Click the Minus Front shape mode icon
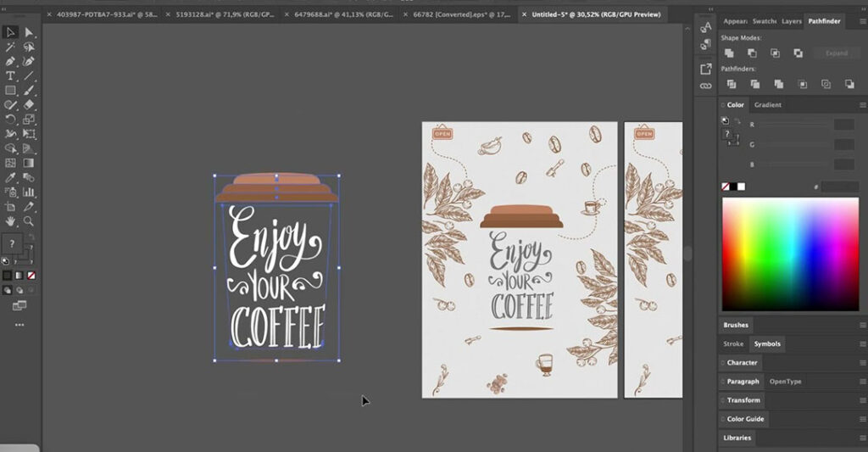The image size is (868, 452). tap(752, 53)
